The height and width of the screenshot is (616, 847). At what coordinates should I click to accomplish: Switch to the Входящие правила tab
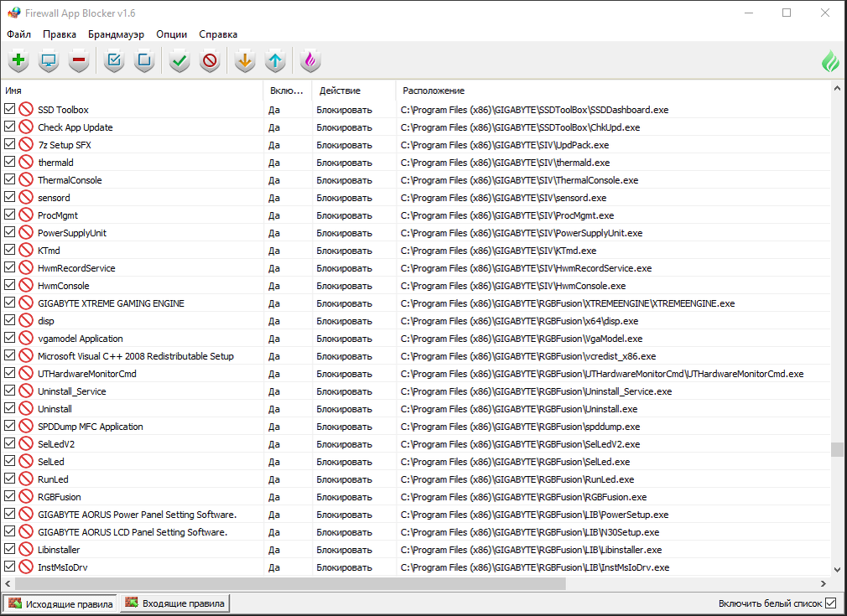175,603
